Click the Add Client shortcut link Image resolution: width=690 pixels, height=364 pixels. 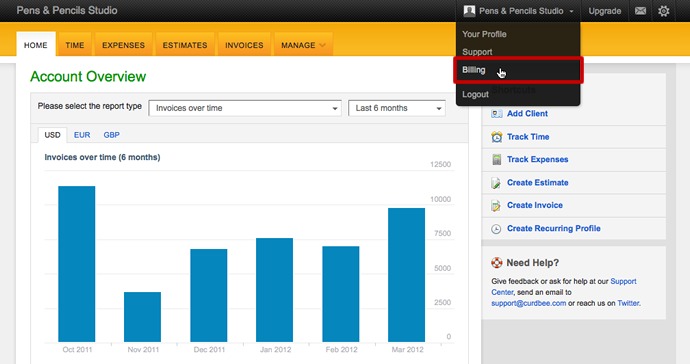point(527,114)
